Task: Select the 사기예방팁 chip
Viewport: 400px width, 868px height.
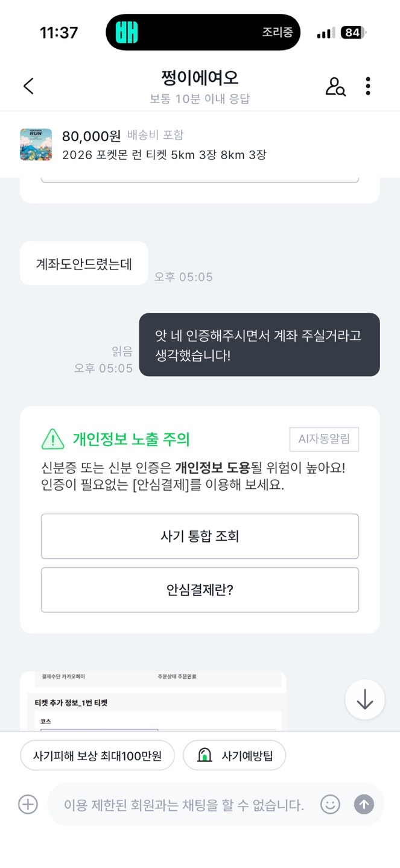Action: (234, 755)
